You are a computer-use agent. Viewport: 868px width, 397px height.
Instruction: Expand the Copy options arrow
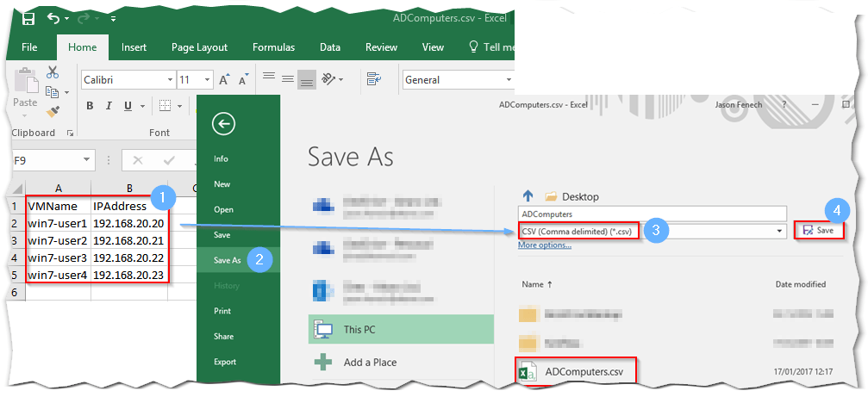click(x=67, y=93)
